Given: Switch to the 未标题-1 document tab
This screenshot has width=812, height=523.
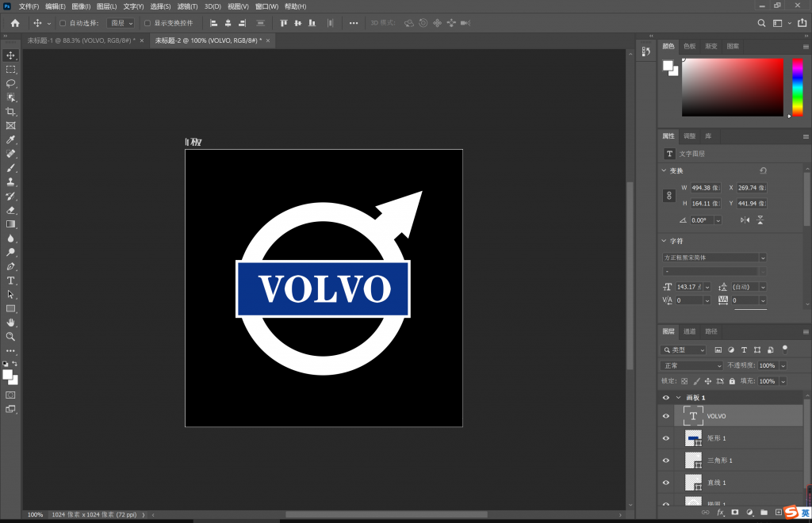Looking at the screenshot, I should click(80, 40).
